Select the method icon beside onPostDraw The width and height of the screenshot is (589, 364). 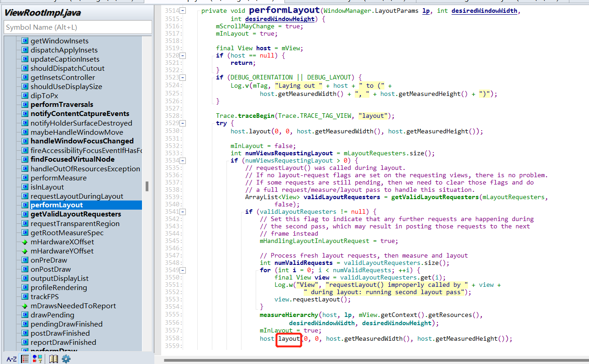tap(25, 269)
